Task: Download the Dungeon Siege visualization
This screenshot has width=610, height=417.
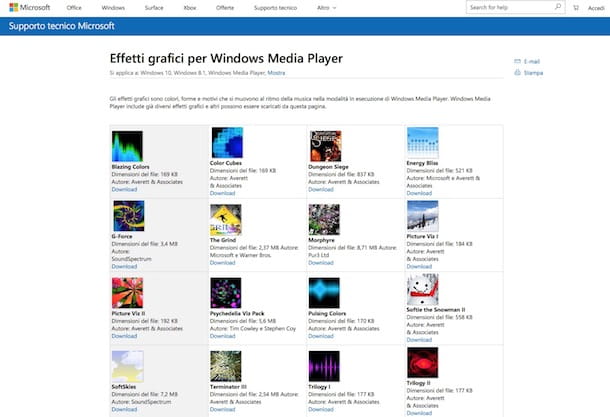Action: tap(321, 189)
